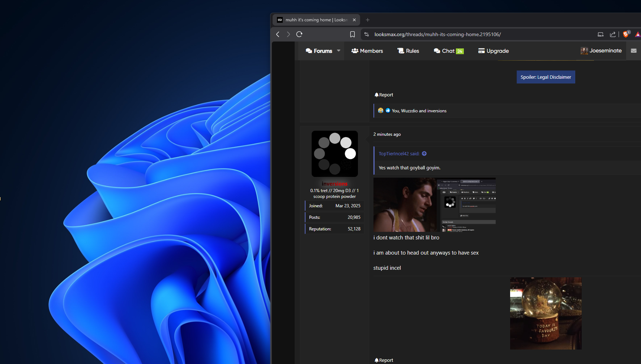This screenshot has width=641, height=364.
Task: Click the Rules scroll icon
Action: [x=401, y=51]
